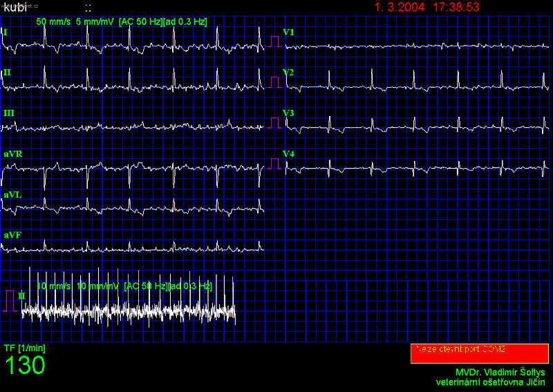Screen dimensions: 553x392
Task: Select the aVL lead label
Action: 12,194
